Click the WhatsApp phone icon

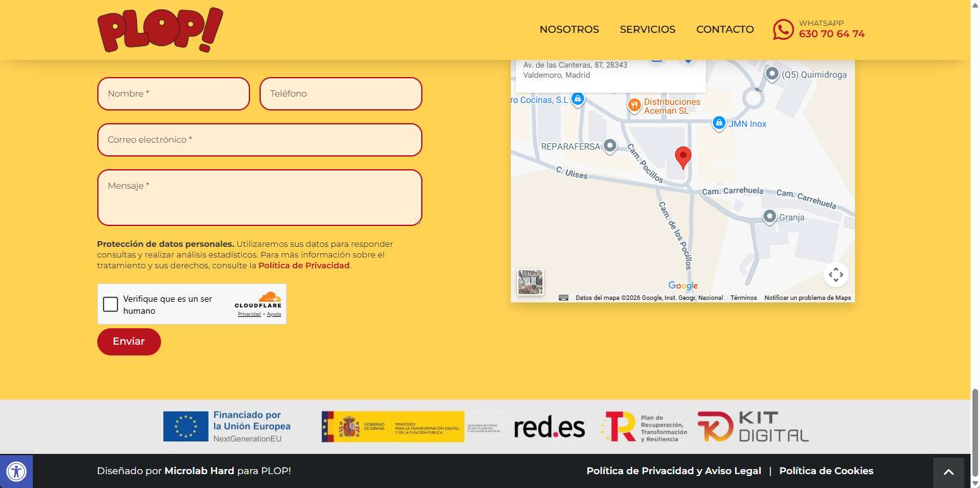coord(783,30)
